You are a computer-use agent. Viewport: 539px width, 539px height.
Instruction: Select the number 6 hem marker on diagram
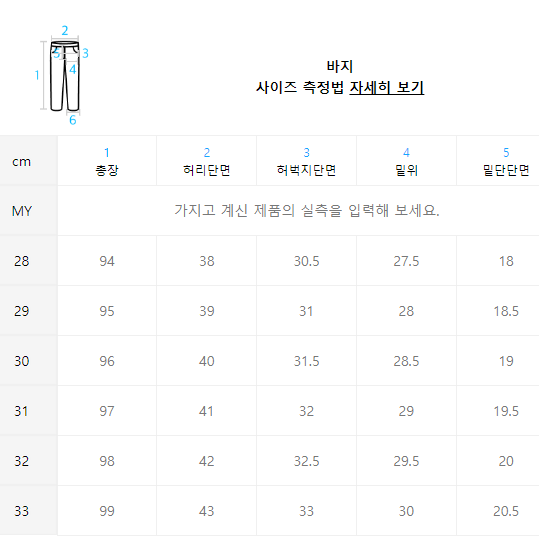pyautogui.click(x=73, y=120)
